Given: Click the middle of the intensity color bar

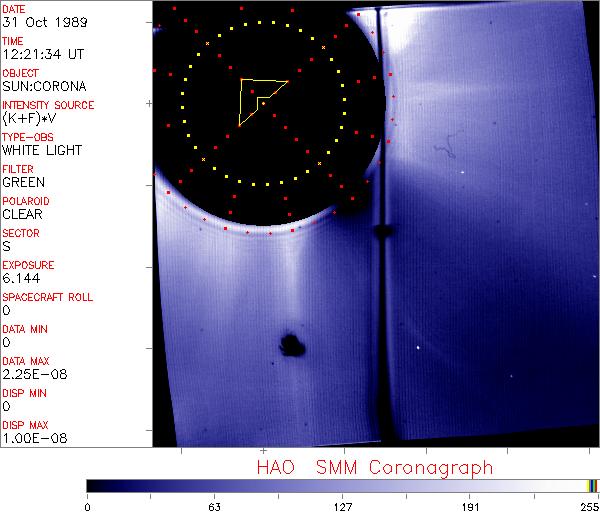Looking at the screenshot, I should click(x=342, y=486).
